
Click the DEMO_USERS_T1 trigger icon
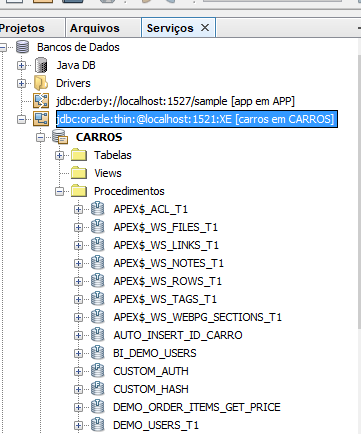pyautogui.click(x=98, y=425)
